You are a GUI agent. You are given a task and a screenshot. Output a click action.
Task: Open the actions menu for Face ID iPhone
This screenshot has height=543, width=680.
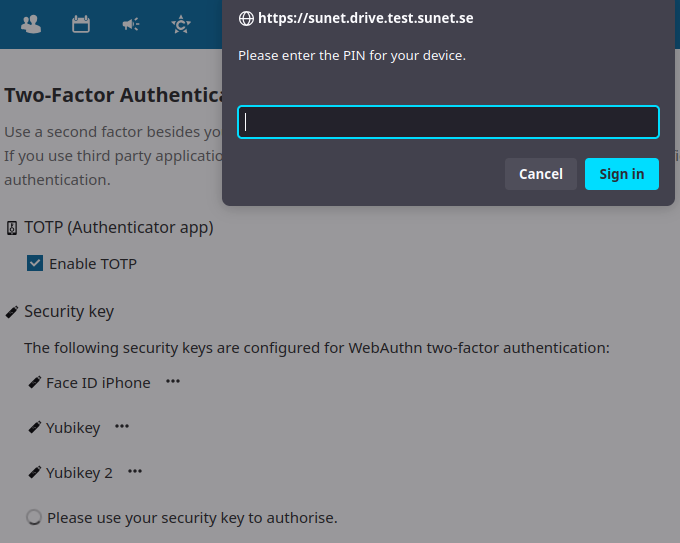click(173, 382)
